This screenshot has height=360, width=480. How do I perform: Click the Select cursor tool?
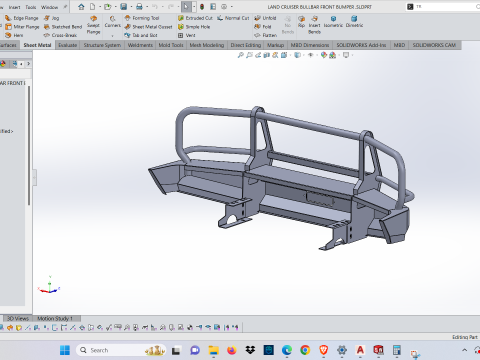coord(186,7)
